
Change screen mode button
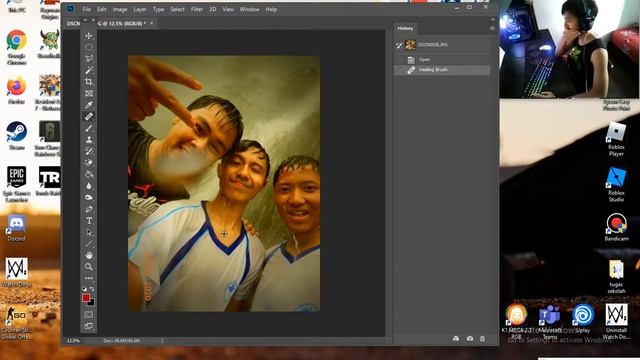pyautogui.click(x=89, y=326)
